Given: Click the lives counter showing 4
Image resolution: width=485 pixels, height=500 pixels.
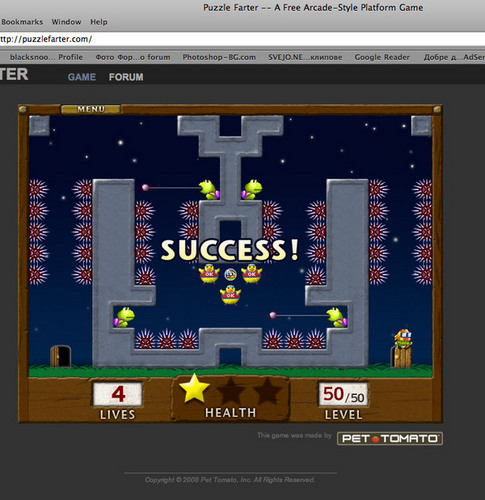Looking at the screenshot, I should coord(118,394).
